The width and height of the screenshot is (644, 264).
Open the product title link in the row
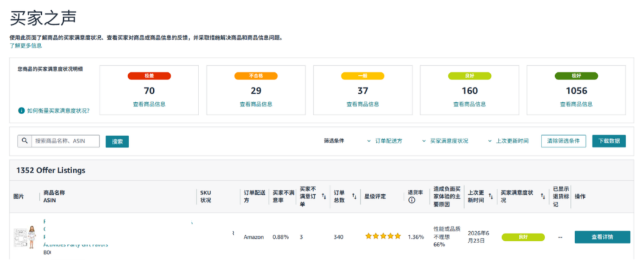(76, 233)
